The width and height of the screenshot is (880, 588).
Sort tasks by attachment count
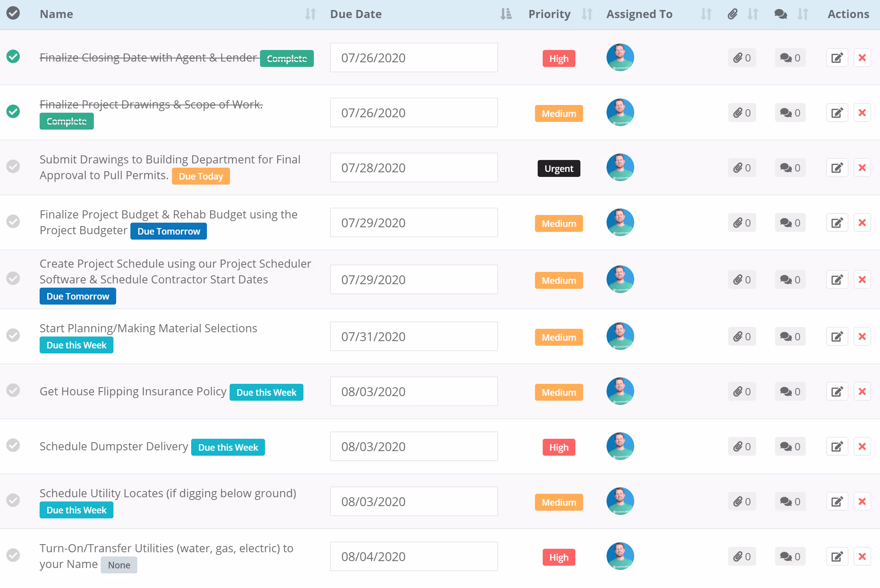[753, 14]
